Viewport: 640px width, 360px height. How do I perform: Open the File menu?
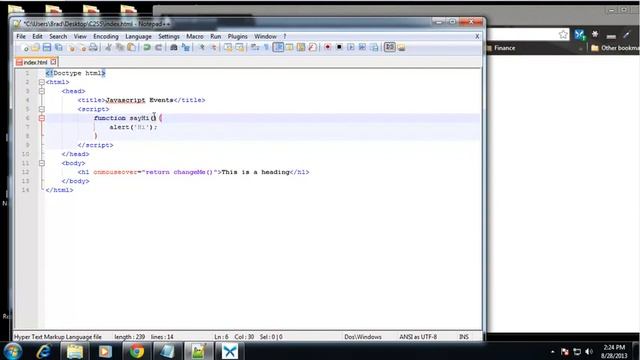pyautogui.click(x=21, y=36)
